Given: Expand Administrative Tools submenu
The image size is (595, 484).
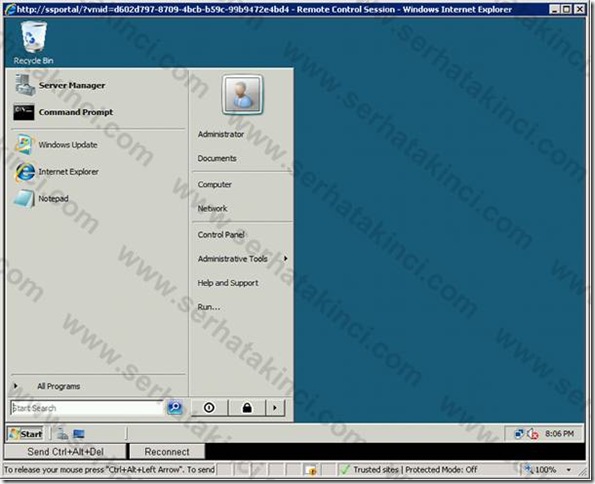Looking at the screenshot, I should tap(242, 259).
